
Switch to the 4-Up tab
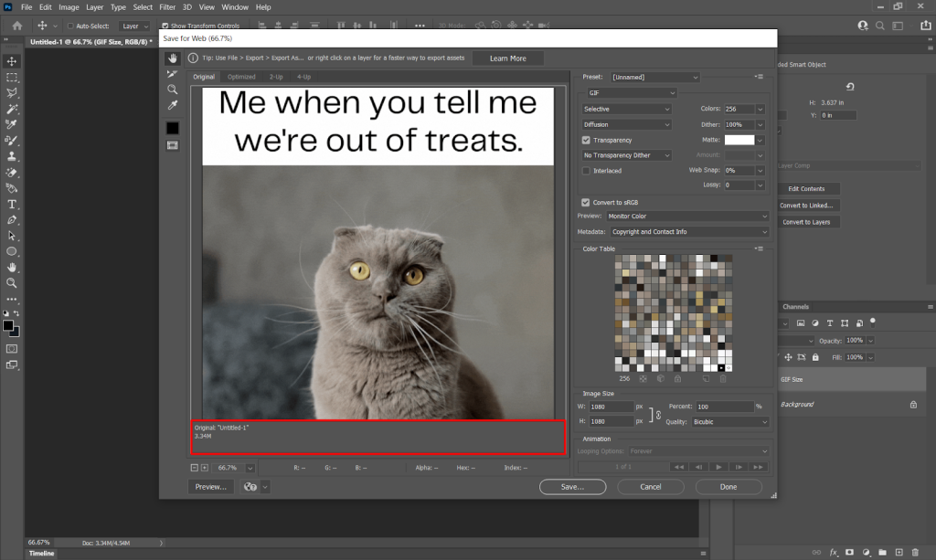coord(303,77)
